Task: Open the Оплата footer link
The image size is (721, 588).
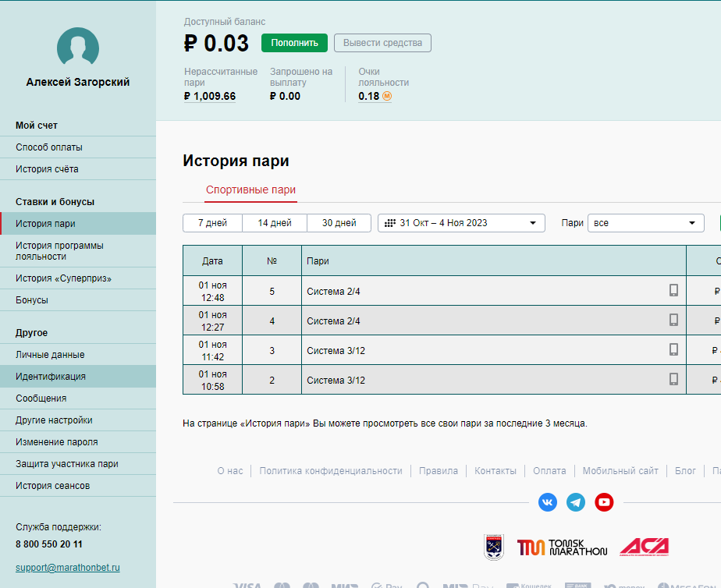Action: 549,471
